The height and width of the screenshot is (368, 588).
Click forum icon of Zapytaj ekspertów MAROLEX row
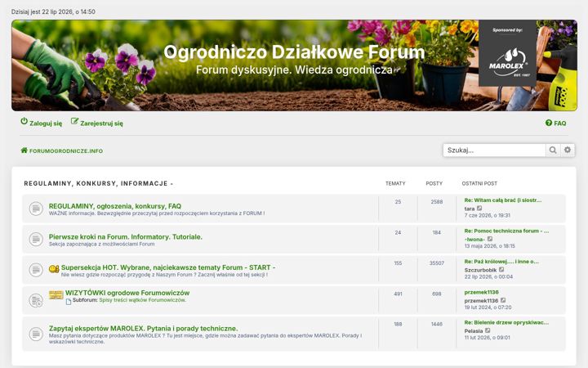tap(36, 334)
